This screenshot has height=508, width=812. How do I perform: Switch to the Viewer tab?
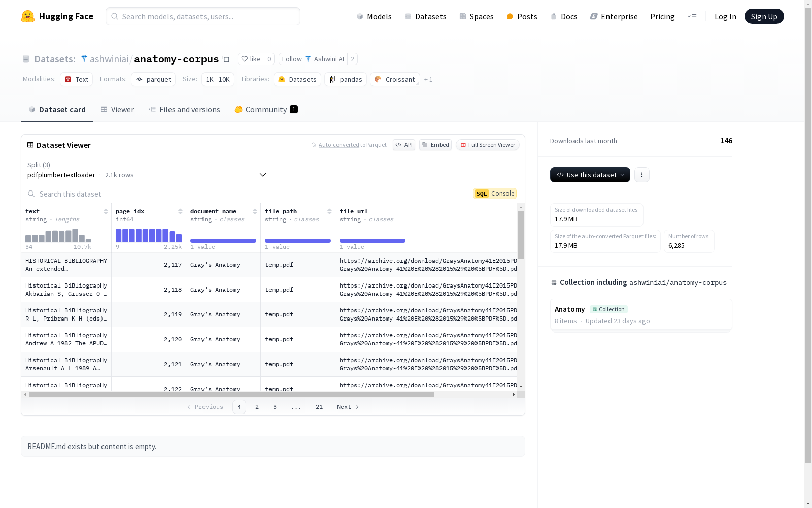(x=117, y=110)
